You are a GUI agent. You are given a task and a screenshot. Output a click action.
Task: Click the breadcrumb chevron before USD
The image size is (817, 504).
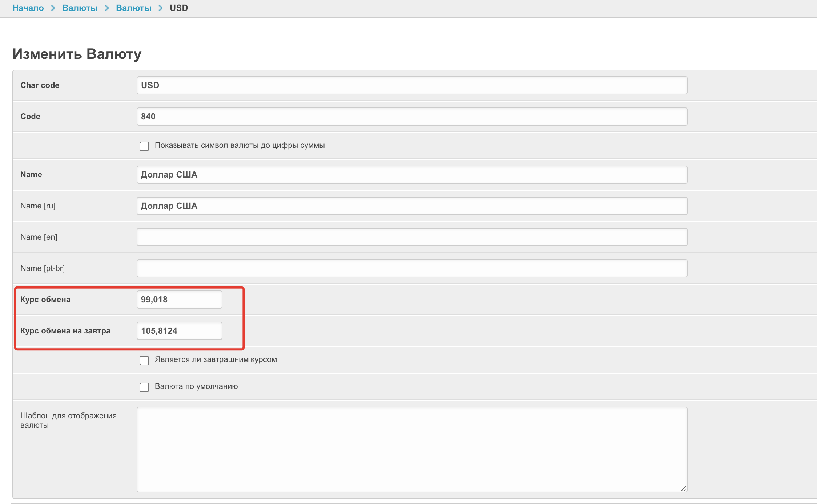click(160, 8)
